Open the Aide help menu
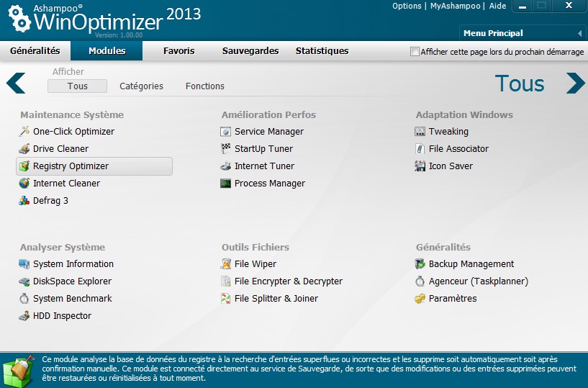The width and height of the screenshot is (588, 388). coord(497,6)
